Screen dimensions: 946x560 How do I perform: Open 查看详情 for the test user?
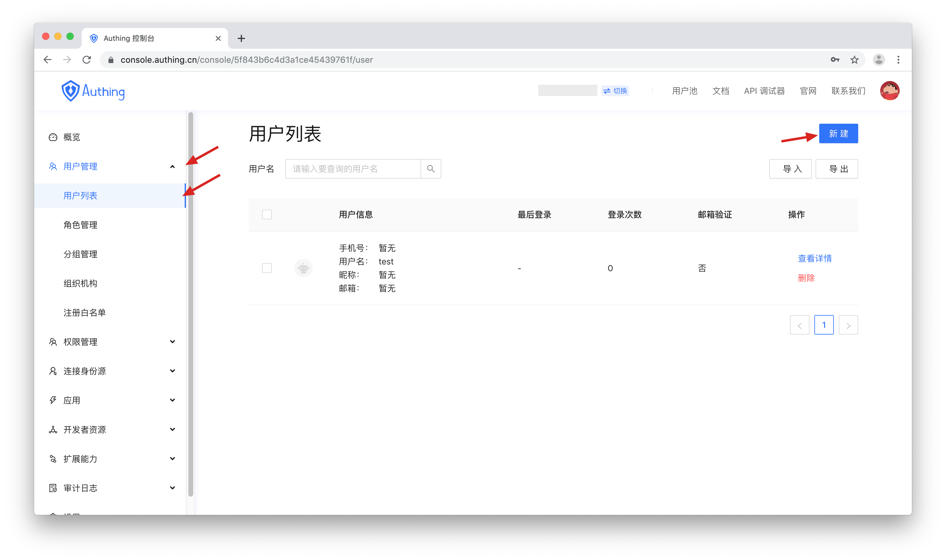814,258
